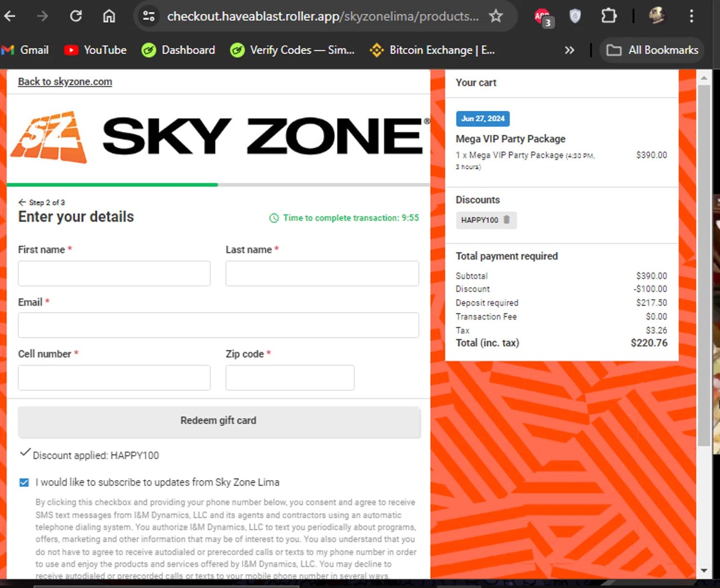Remove HAPPY100 discount with trash icon
Screen dimensions: 720x588
coord(506,219)
